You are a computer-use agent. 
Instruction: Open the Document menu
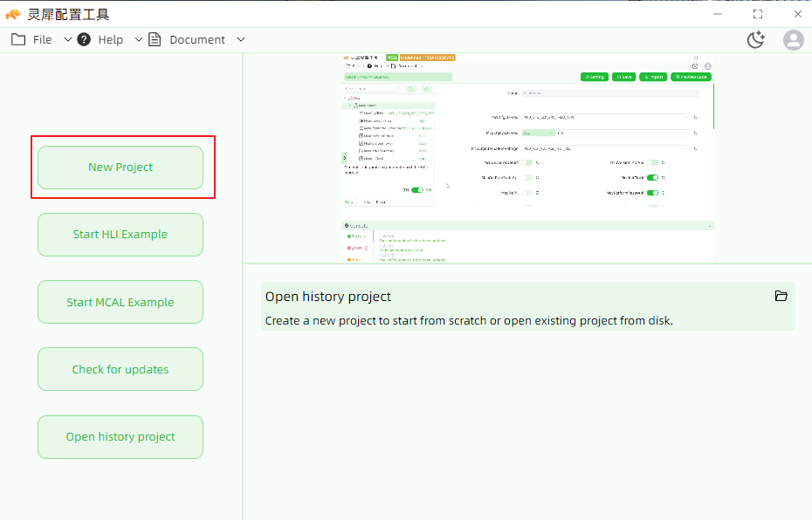[197, 40]
